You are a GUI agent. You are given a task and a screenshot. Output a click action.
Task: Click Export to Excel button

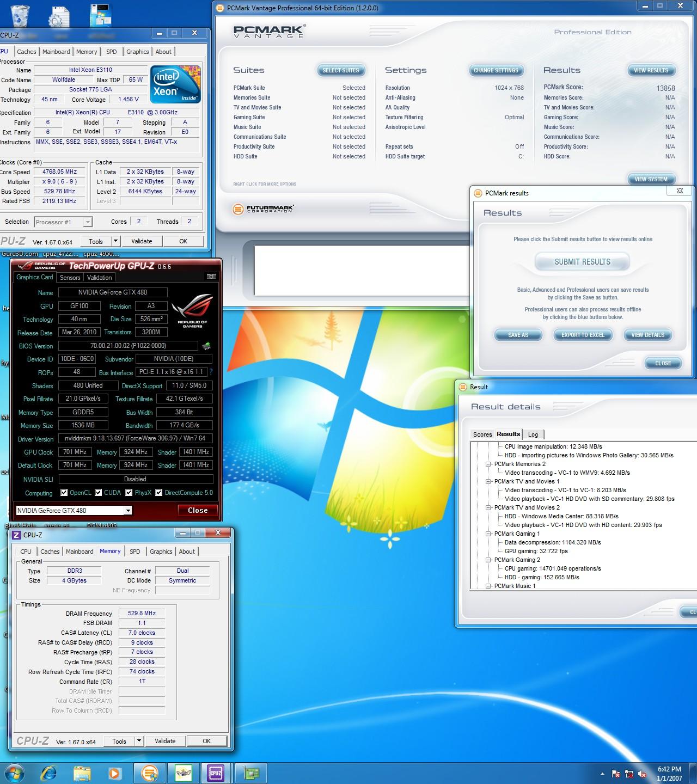coord(583,335)
